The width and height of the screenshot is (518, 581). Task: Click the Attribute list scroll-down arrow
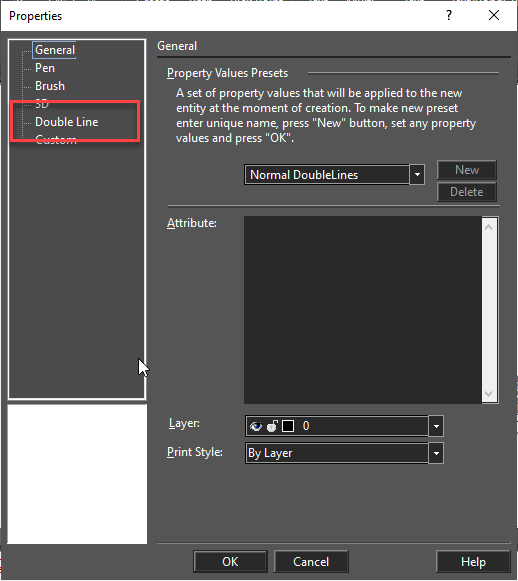pos(489,394)
